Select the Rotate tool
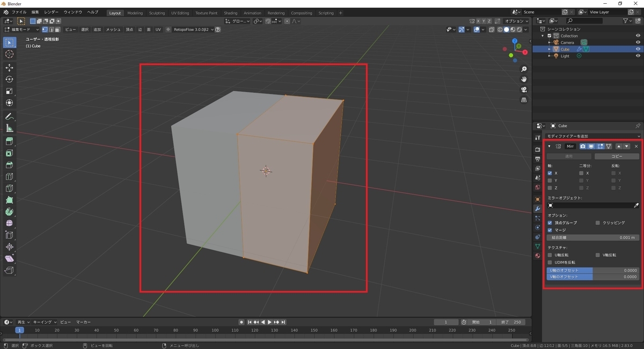Image resolution: width=644 pixels, height=349 pixels. (x=9, y=79)
